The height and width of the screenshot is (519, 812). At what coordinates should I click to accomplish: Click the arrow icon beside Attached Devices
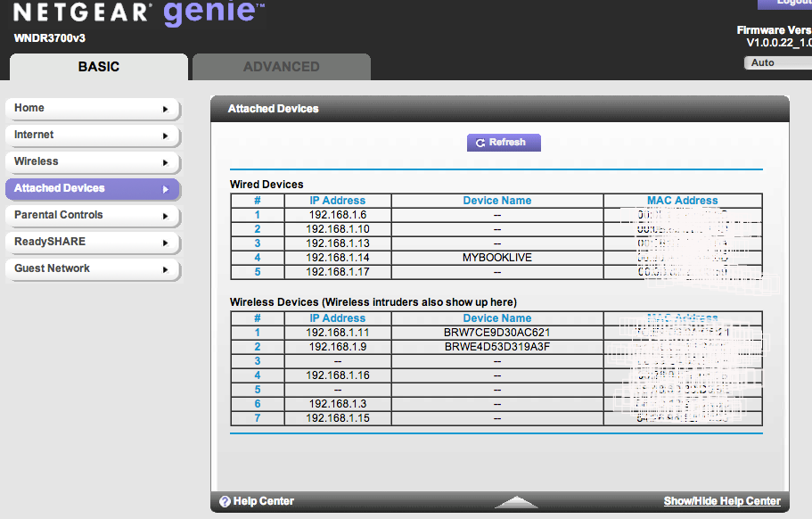(165, 190)
